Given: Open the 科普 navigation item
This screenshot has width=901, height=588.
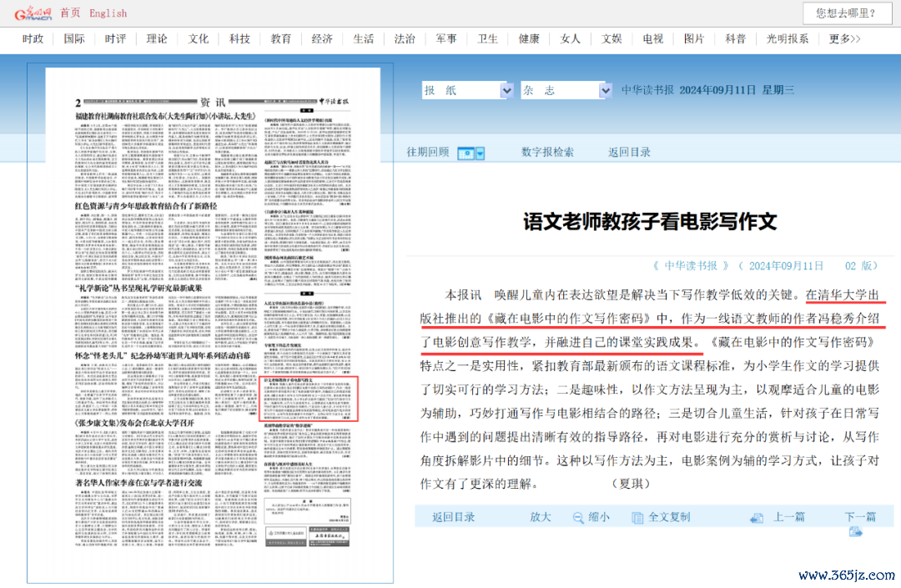Looking at the screenshot, I should point(736,39).
